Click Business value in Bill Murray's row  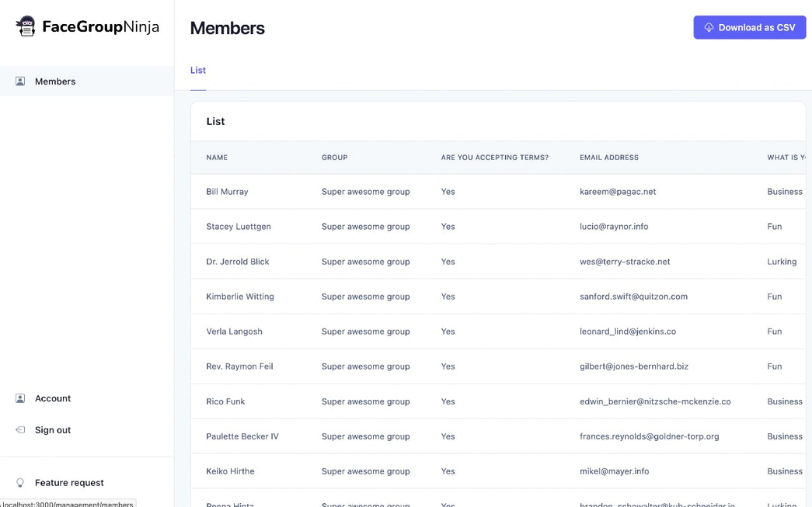pyautogui.click(x=785, y=192)
